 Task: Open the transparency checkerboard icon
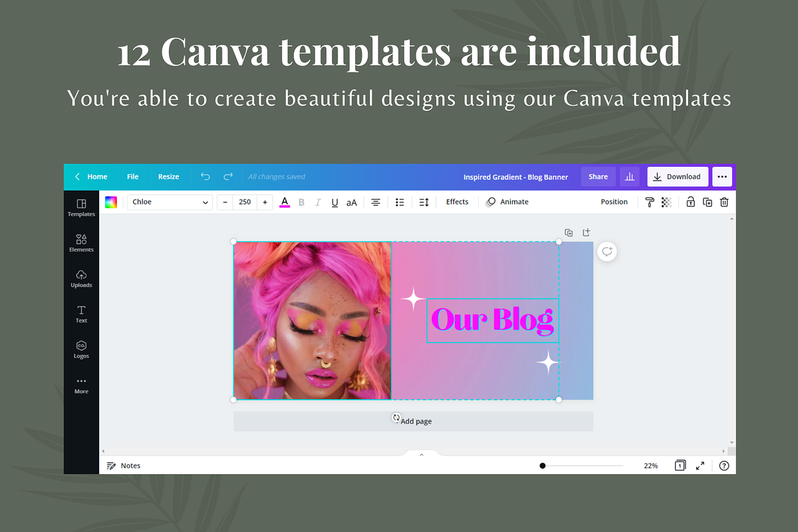(666, 202)
